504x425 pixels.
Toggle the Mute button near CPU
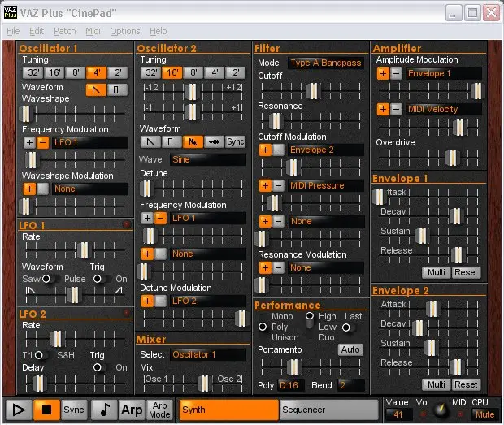click(x=484, y=414)
